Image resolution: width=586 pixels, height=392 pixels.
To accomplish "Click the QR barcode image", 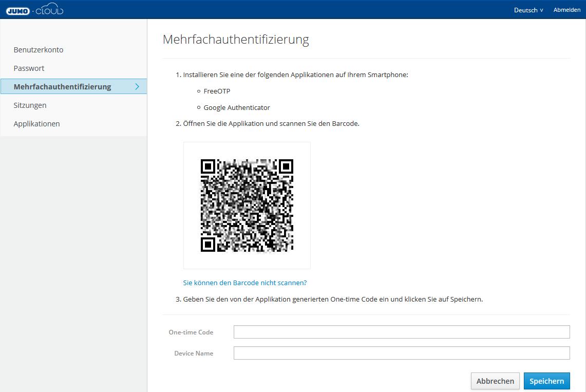I will coord(247,205).
